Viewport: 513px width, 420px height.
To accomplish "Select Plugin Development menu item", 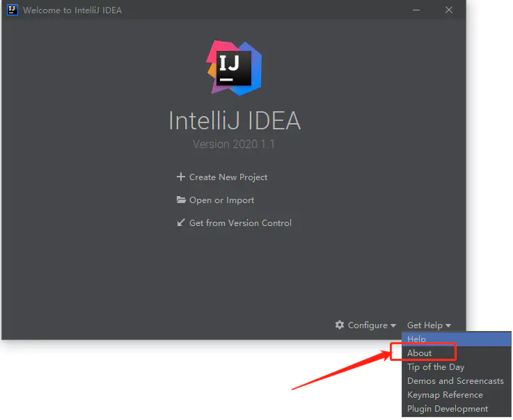I will point(457,409).
